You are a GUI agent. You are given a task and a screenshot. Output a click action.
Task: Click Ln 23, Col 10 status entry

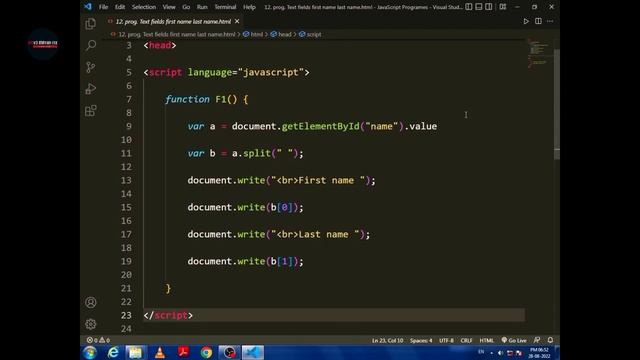click(x=387, y=340)
